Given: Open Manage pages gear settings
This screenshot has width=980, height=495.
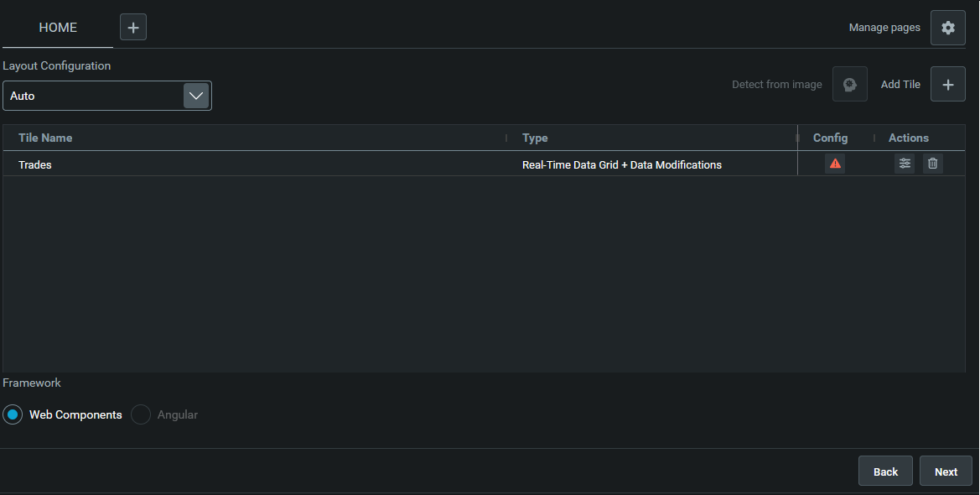Looking at the screenshot, I should 947,28.
